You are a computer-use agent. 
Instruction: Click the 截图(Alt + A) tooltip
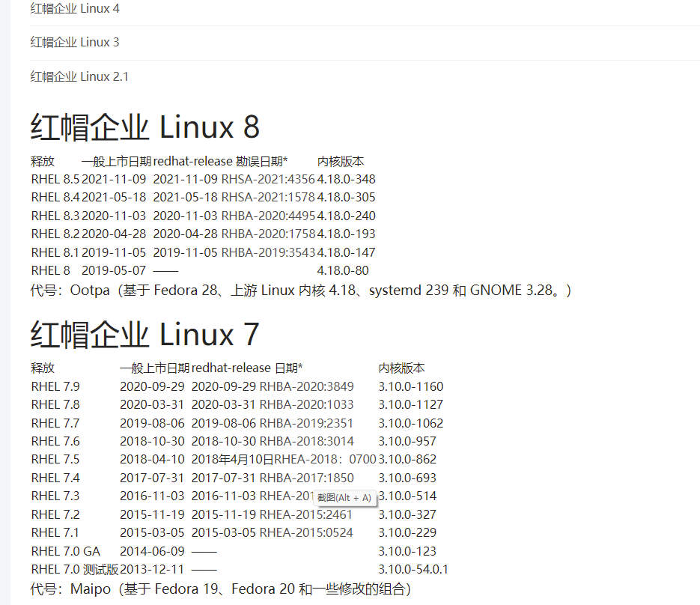click(344, 498)
